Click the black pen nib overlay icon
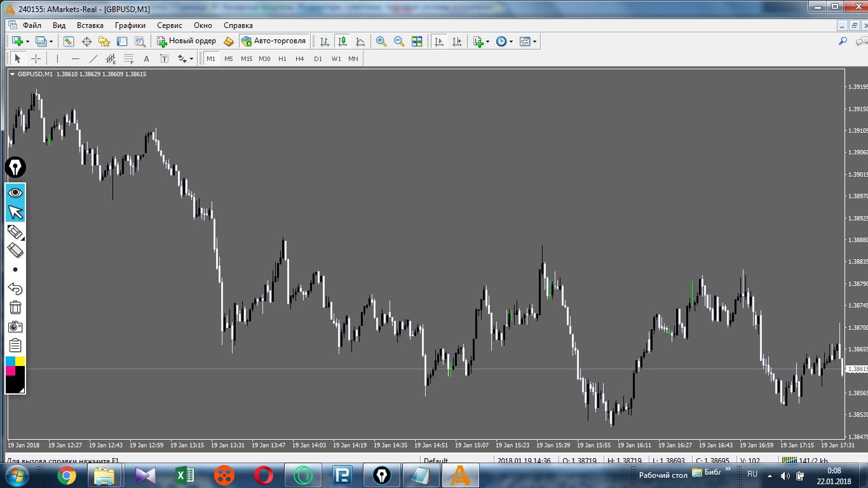Image resolution: width=868 pixels, height=488 pixels. 15,167
